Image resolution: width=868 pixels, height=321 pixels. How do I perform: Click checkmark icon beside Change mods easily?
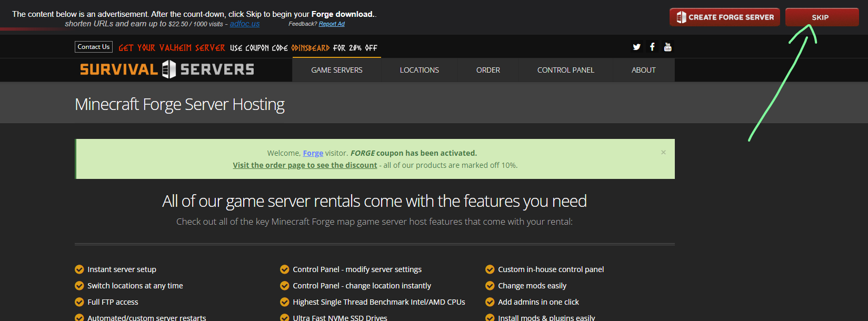pyautogui.click(x=490, y=286)
